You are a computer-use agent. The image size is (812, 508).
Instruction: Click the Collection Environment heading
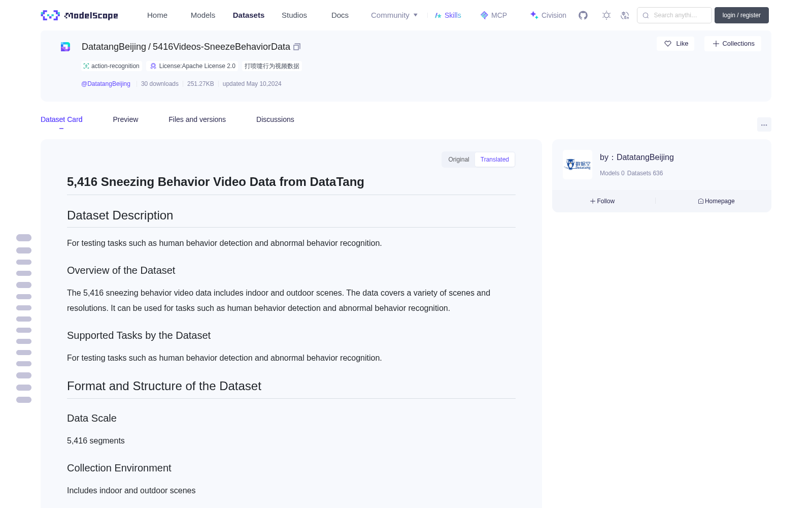[x=119, y=468]
